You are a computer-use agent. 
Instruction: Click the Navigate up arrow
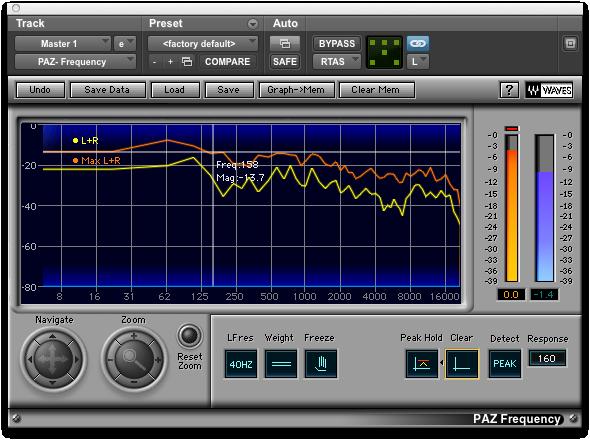pos(52,336)
